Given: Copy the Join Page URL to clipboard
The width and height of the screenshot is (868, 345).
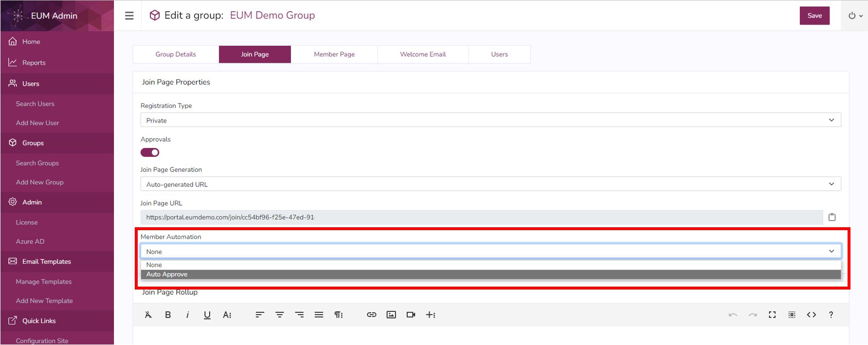Looking at the screenshot, I should 832,217.
